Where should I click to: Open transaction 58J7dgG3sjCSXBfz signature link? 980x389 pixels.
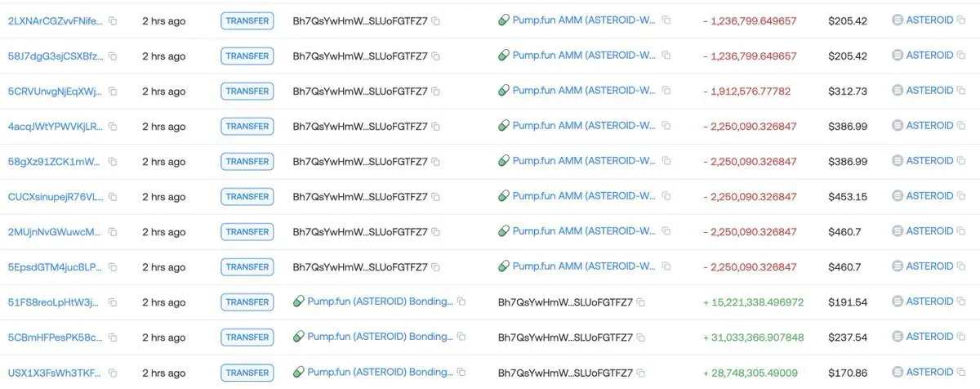[56, 56]
